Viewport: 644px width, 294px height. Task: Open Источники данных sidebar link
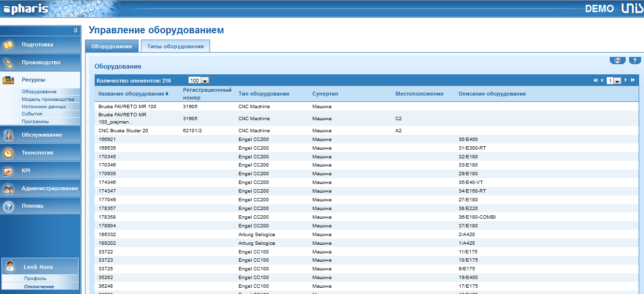(x=43, y=107)
